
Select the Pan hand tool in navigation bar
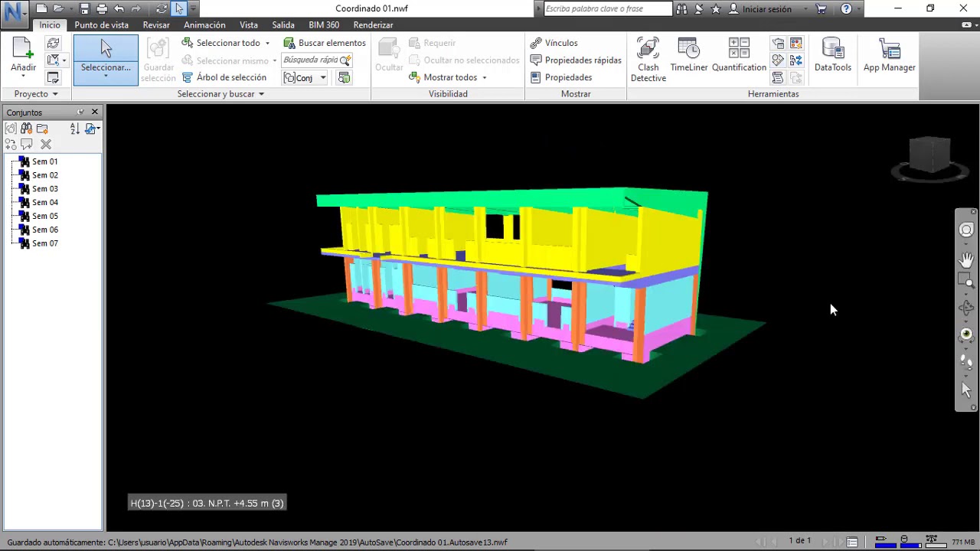pyautogui.click(x=966, y=259)
